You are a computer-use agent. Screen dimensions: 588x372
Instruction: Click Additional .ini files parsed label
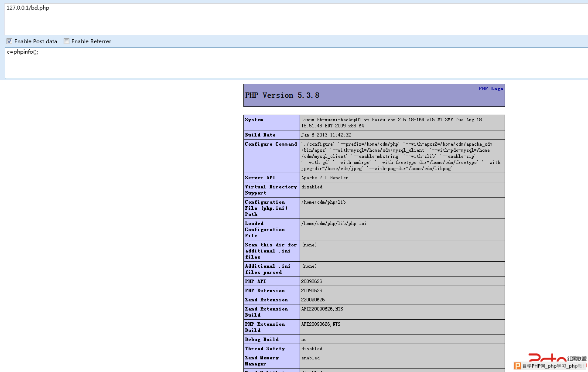click(268, 269)
